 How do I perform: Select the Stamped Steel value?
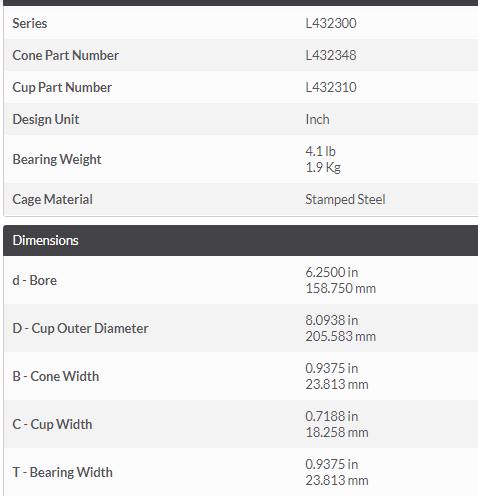(345, 199)
